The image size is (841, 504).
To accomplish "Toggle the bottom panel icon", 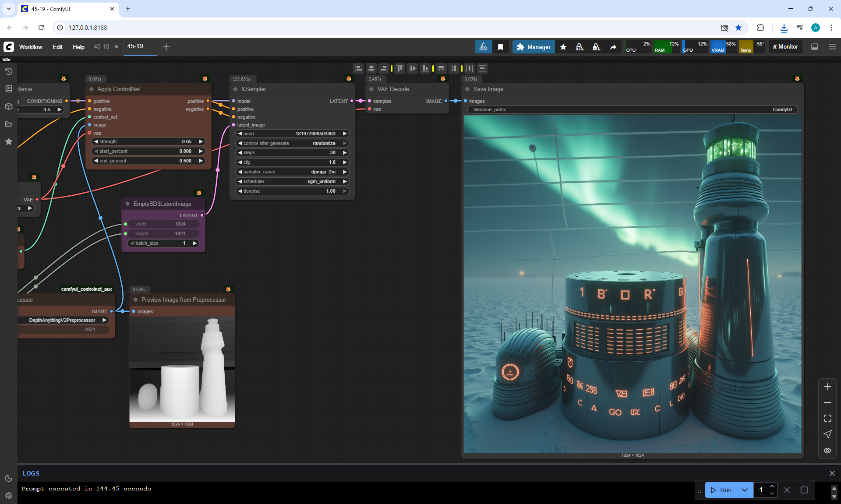I will [814, 47].
